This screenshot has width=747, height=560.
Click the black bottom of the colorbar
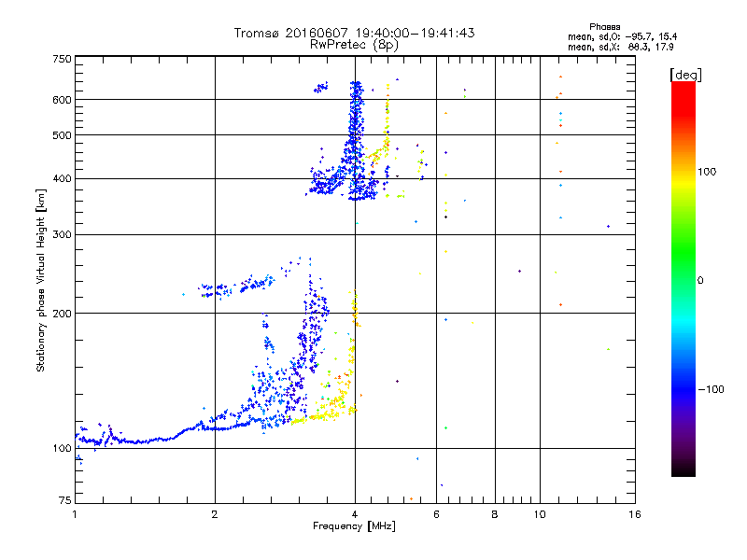pos(684,471)
